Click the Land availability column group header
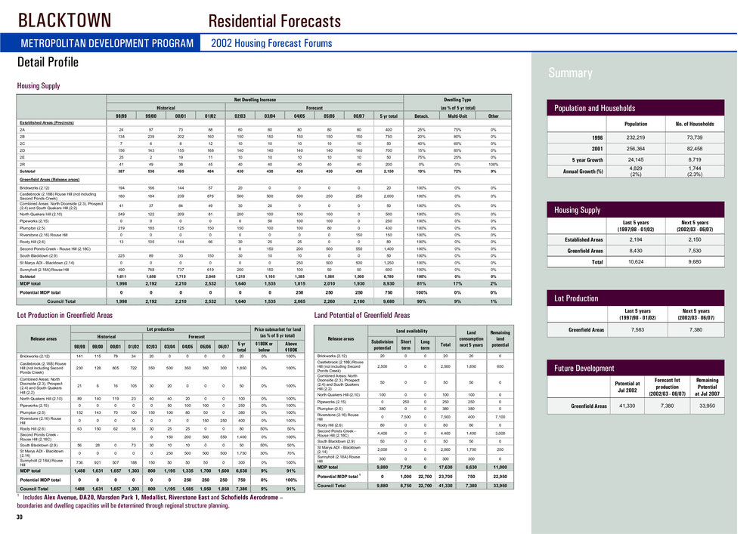 [412, 331]
